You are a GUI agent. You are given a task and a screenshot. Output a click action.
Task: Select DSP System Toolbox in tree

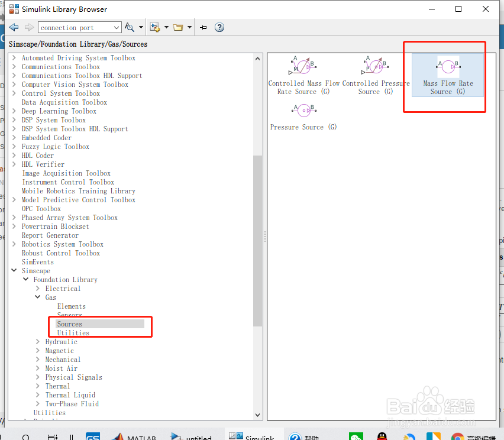pyautogui.click(x=54, y=120)
